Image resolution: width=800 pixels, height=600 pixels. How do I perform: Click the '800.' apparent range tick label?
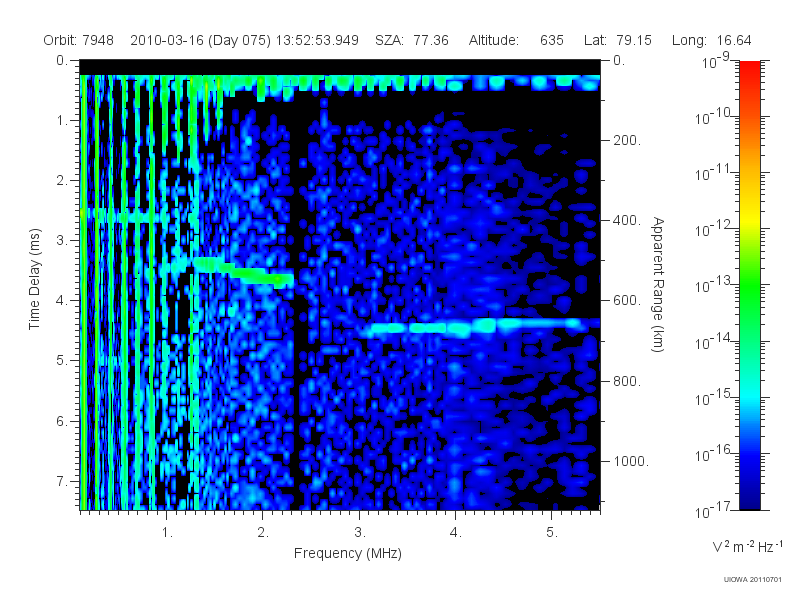627,381
